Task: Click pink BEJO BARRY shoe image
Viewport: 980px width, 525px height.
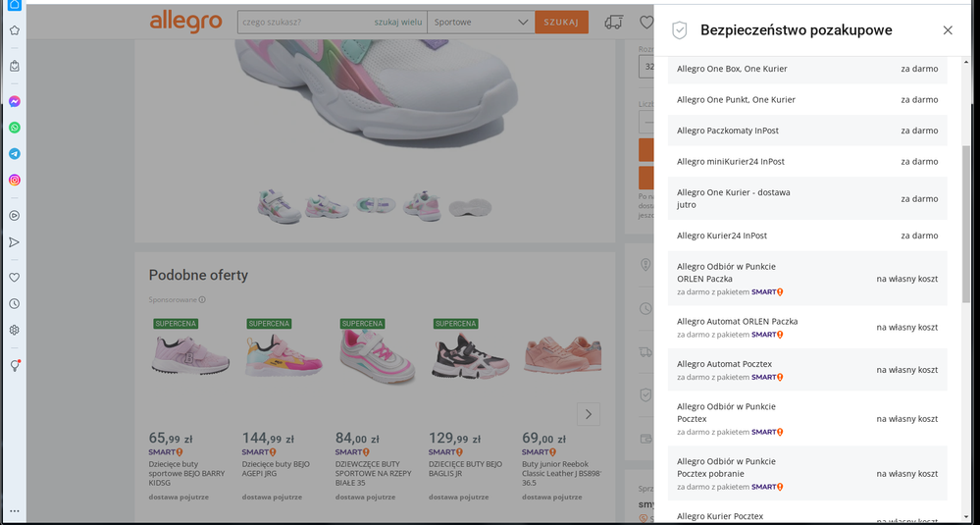Action: point(190,355)
